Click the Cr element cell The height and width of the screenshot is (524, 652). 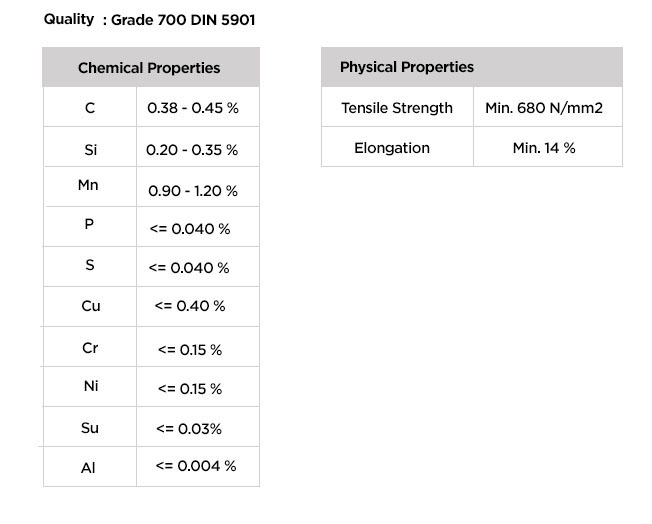tap(90, 347)
